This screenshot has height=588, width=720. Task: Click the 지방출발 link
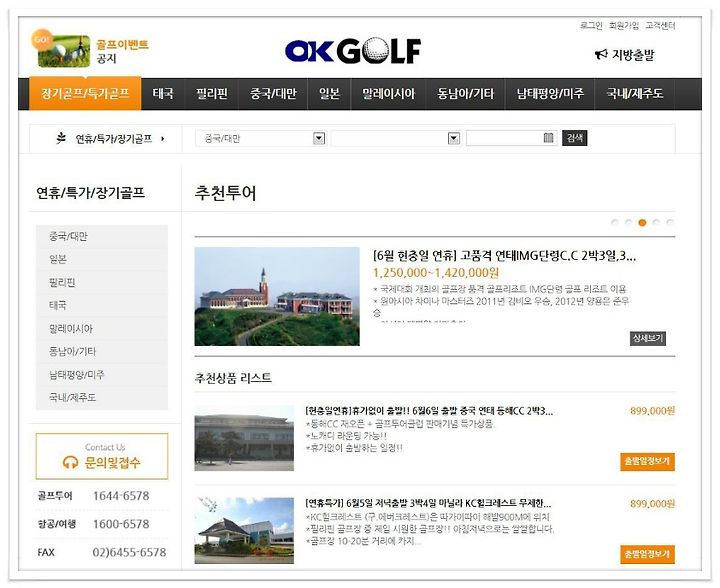point(633,55)
